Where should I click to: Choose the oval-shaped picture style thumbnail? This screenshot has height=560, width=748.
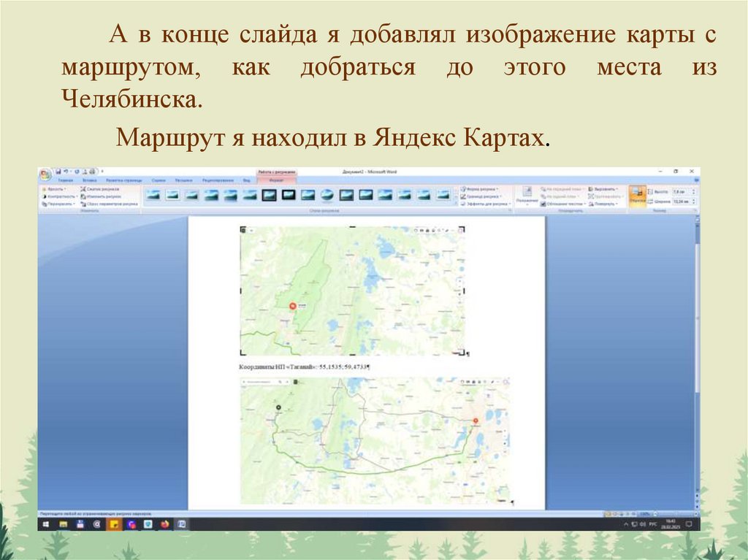click(327, 195)
